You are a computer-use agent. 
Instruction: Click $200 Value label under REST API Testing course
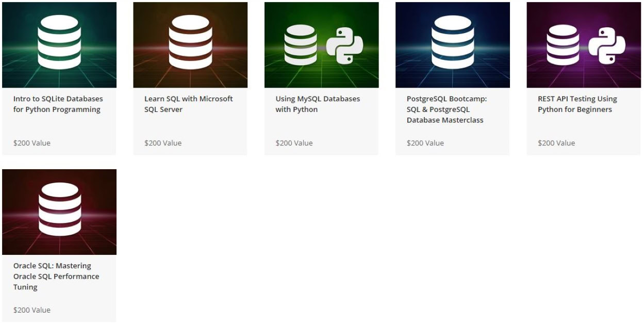(556, 143)
